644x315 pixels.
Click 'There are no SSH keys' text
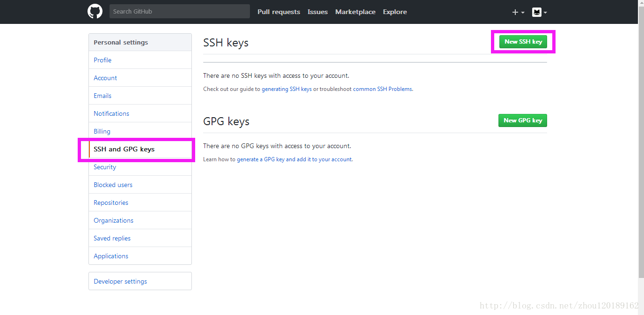pyautogui.click(x=276, y=75)
